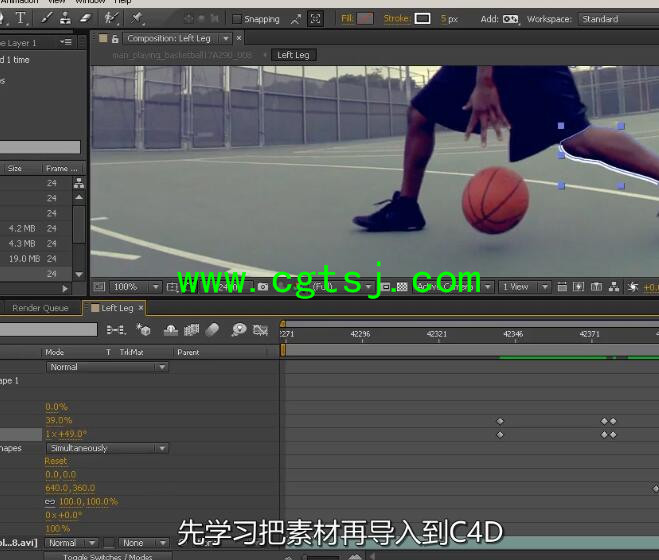Screen dimensions: 659x560
Task: Toggle motion blur icon in timeline
Action: pyautogui.click(x=213, y=330)
